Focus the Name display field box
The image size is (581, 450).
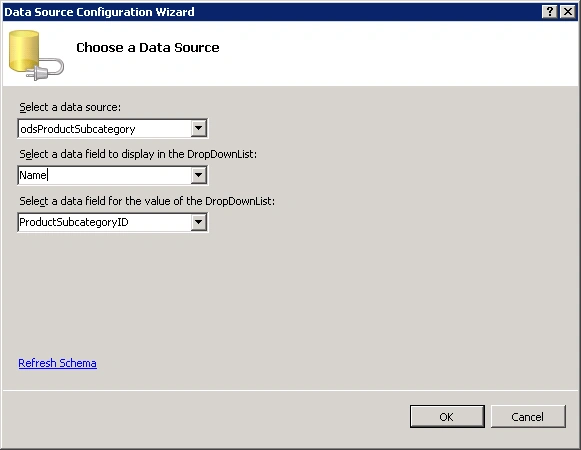pyautogui.click(x=104, y=175)
